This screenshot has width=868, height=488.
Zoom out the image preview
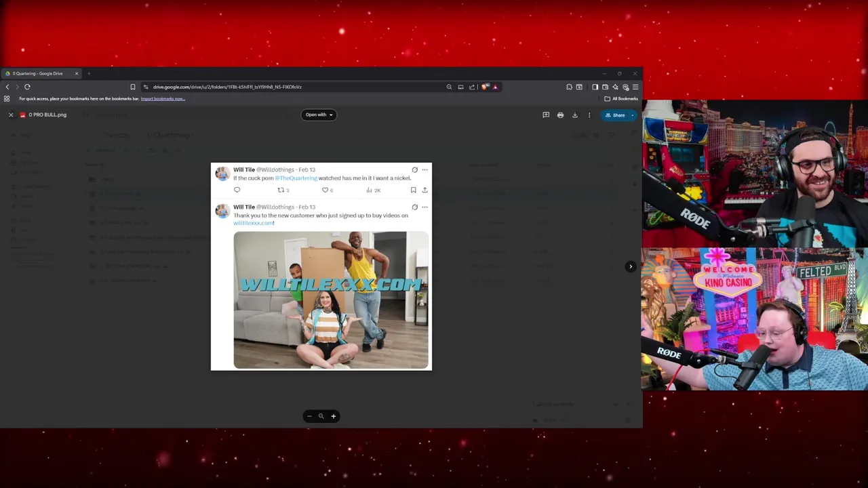309,416
